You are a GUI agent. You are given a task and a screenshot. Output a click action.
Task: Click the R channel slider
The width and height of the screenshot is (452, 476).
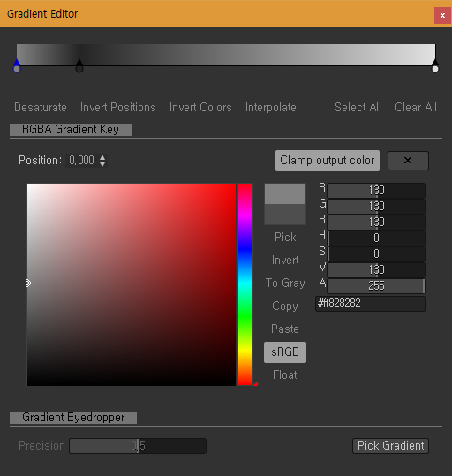[376, 191]
